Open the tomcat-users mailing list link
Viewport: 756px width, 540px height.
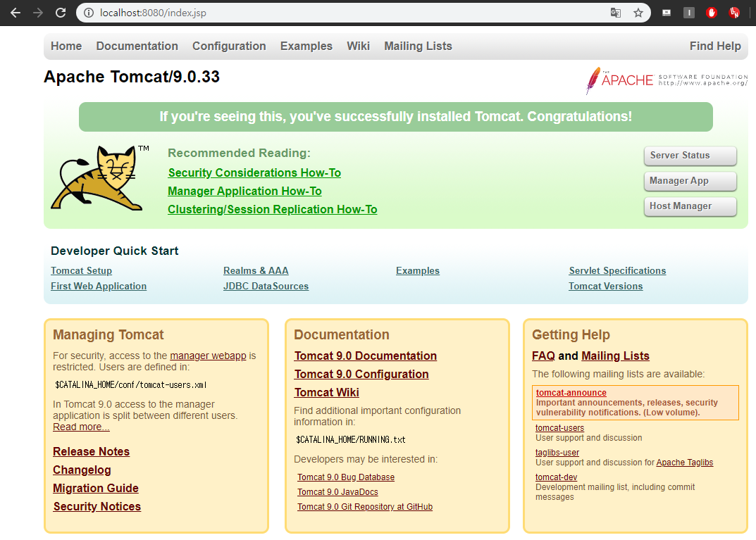559,428
